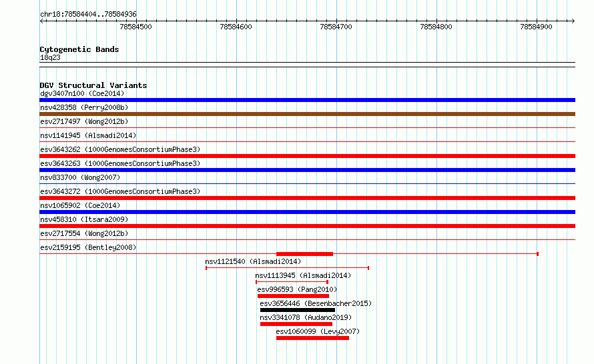Open esv2717554 (Wong2012b) variant label
Screen dimensions: 594x364
pyautogui.click(x=84, y=233)
